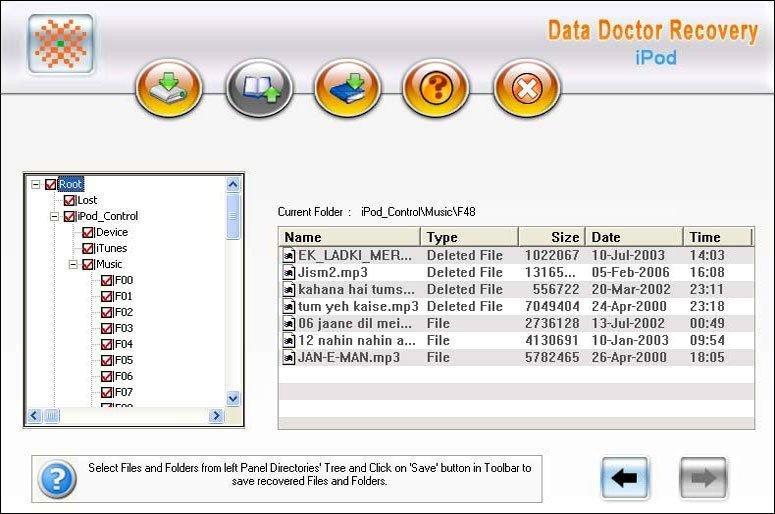Click the blue book with green arrow button
The height and width of the screenshot is (514, 775).
point(347,88)
